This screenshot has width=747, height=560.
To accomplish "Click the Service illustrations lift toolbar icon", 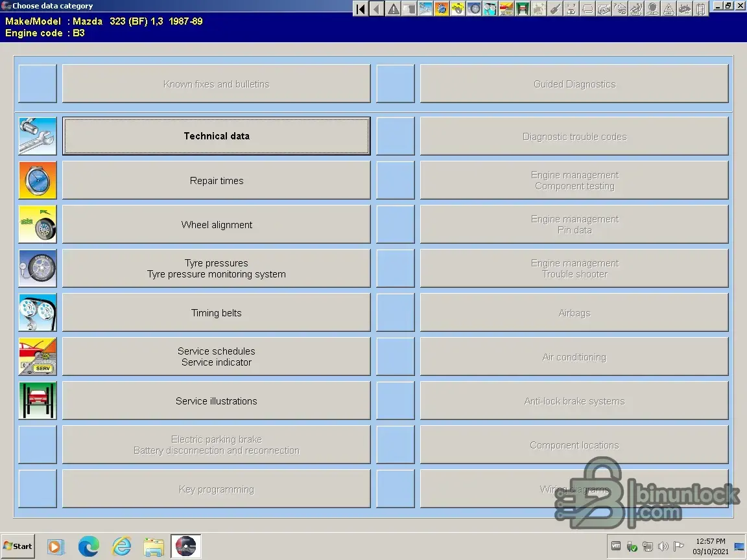I will [x=523, y=8].
